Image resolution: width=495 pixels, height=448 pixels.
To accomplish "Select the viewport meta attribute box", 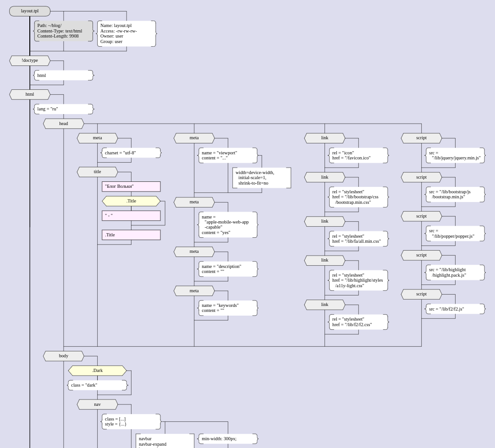I will 228,155.
